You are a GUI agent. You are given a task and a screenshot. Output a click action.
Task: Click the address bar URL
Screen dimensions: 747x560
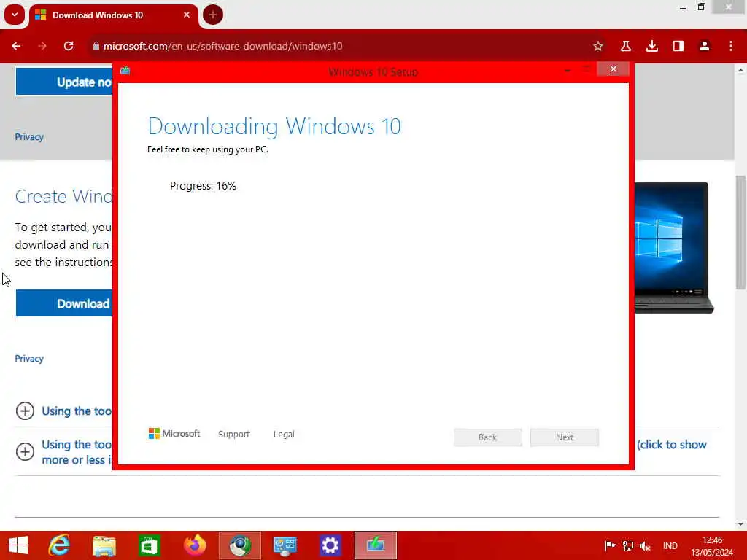coord(223,46)
